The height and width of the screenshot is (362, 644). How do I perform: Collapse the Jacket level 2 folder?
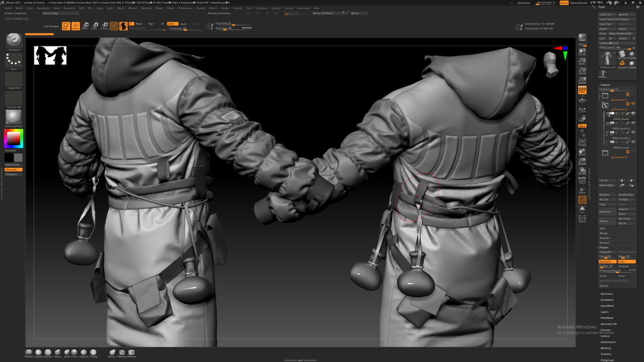click(x=605, y=105)
